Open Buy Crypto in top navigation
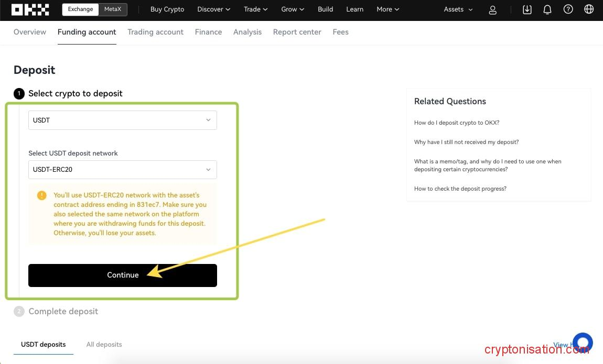This screenshot has width=603, height=364. 167,9
